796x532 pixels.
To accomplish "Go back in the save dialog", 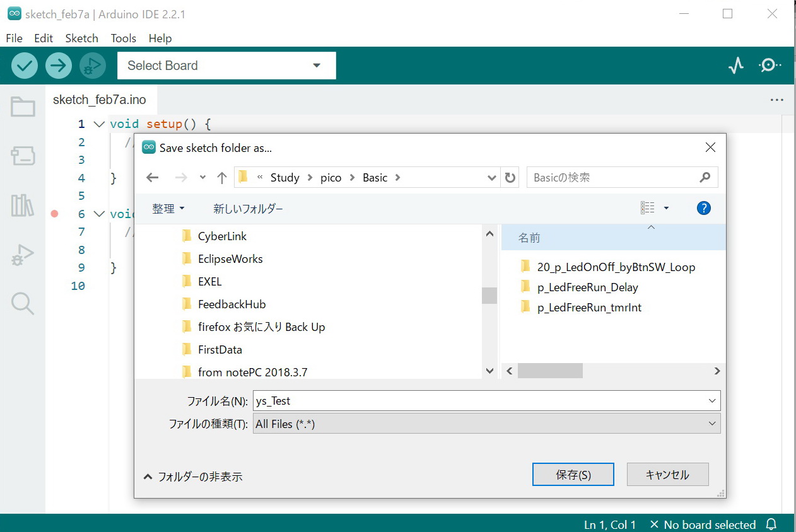I will point(152,178).
